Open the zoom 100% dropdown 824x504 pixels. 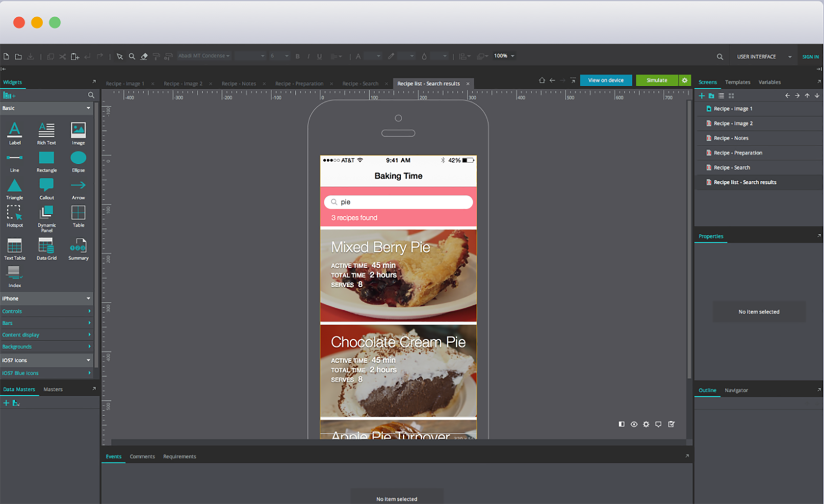[x=504, y=56]
